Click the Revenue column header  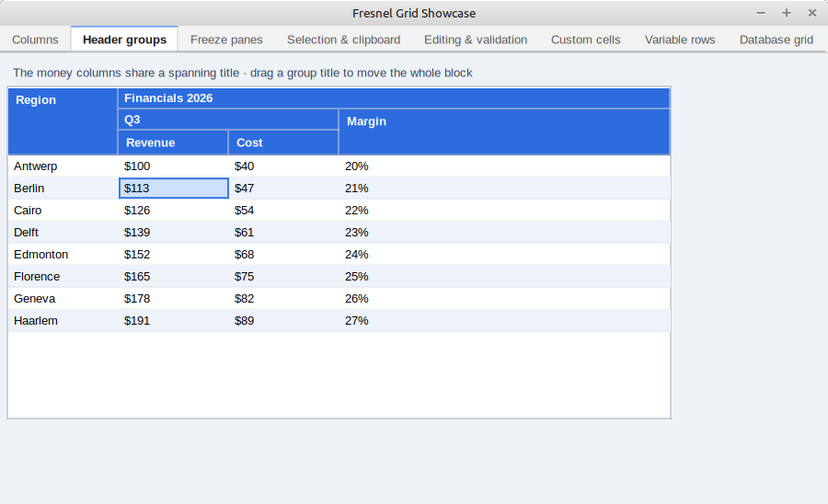pyautogui.click(x=173, y=143)
